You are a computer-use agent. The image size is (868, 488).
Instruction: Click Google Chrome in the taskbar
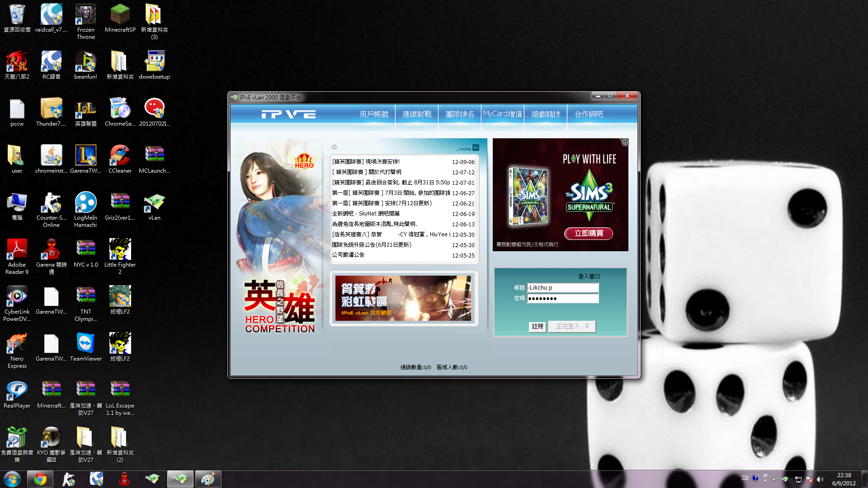tap(40, 479)
